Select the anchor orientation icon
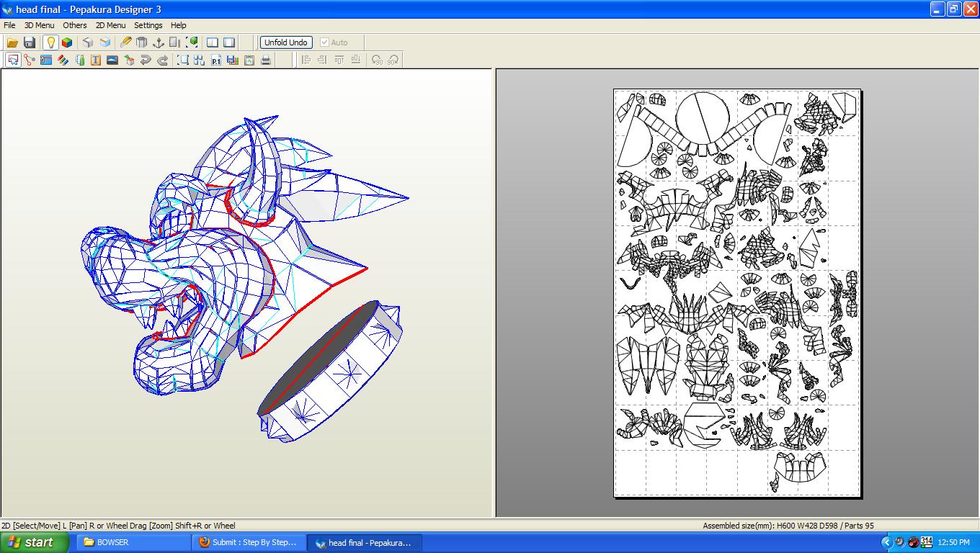 coord(159,42)
